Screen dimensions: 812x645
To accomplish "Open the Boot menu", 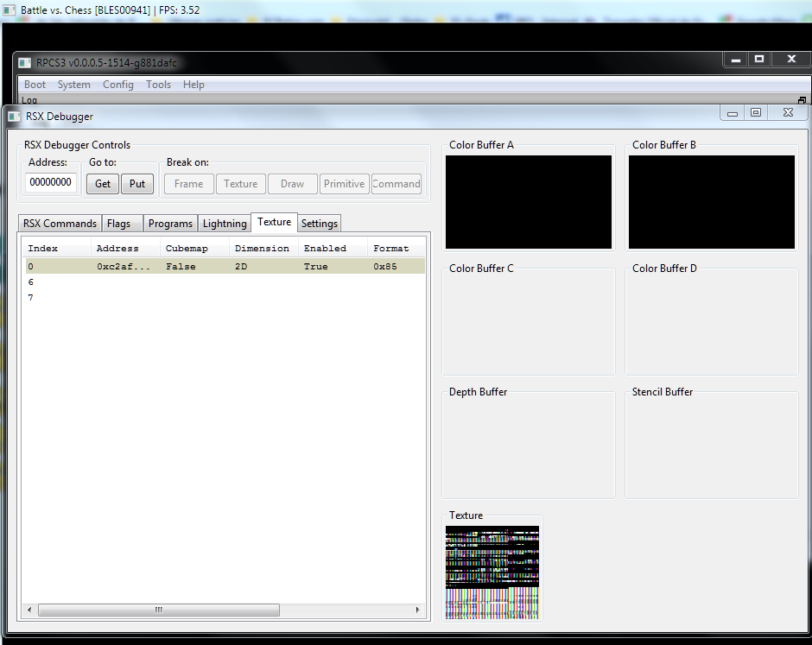I will tap(35, 85).
